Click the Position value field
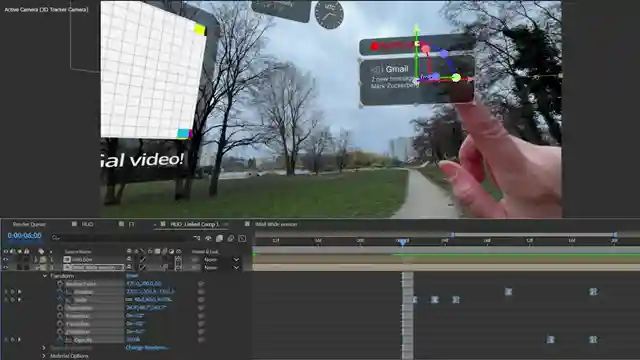Screen dimensions: 640x360 pos(150,292)
